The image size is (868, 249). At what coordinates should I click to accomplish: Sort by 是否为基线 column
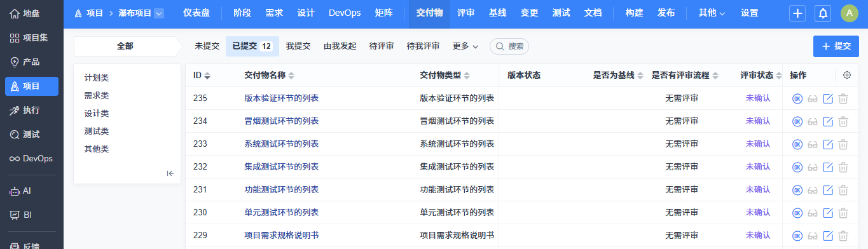coord(618,75)
